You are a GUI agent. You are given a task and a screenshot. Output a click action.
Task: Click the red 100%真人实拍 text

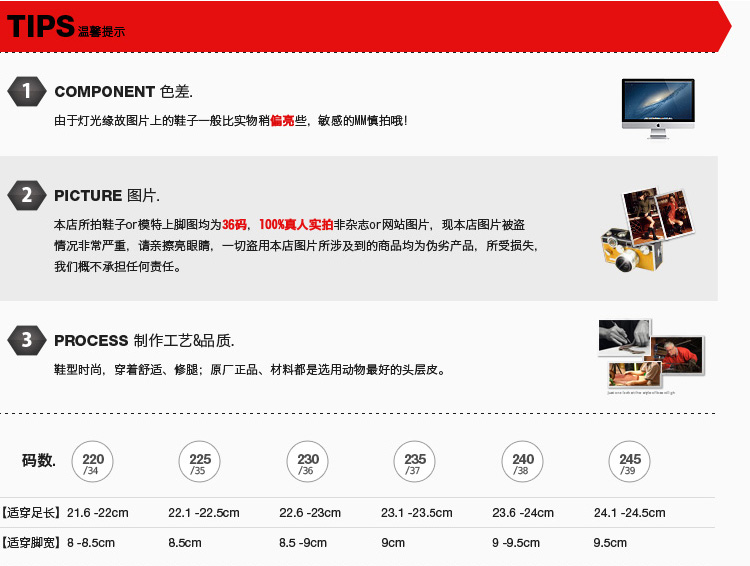click(x=296, y=224)
